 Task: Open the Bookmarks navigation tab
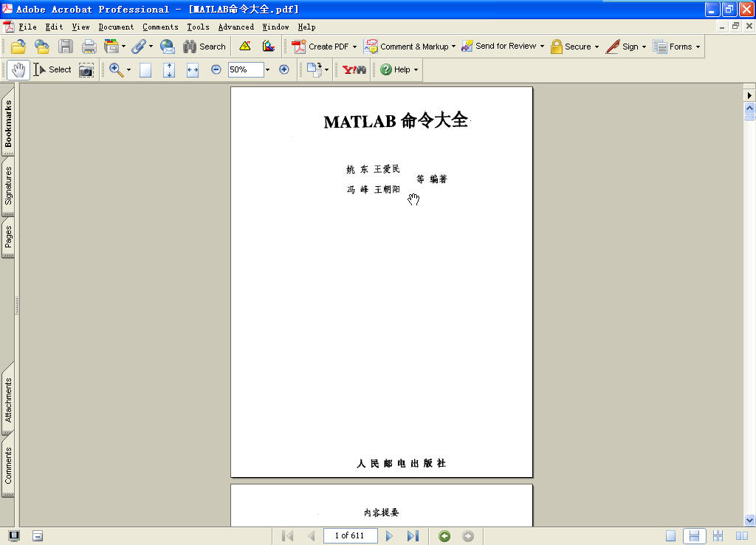[8, 124]
